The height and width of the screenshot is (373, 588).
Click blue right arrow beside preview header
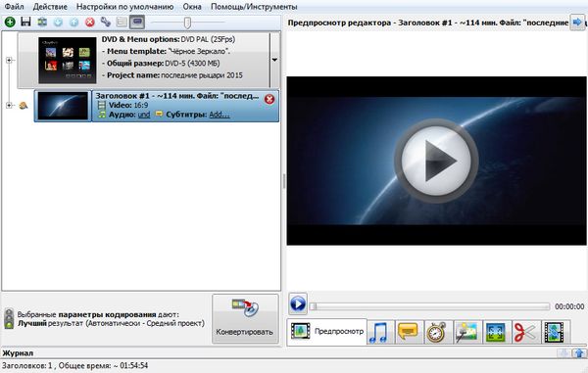pyautogui.click(x=577, y=23)
